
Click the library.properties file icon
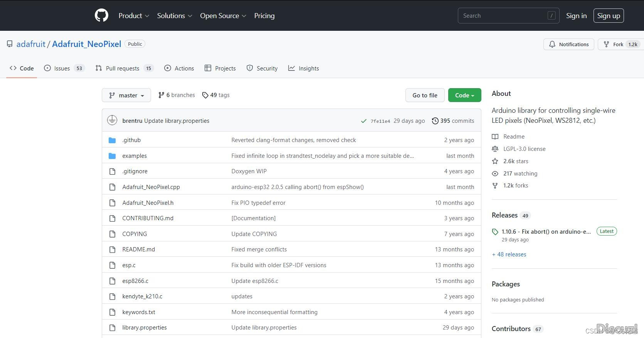tap(112, 328)
